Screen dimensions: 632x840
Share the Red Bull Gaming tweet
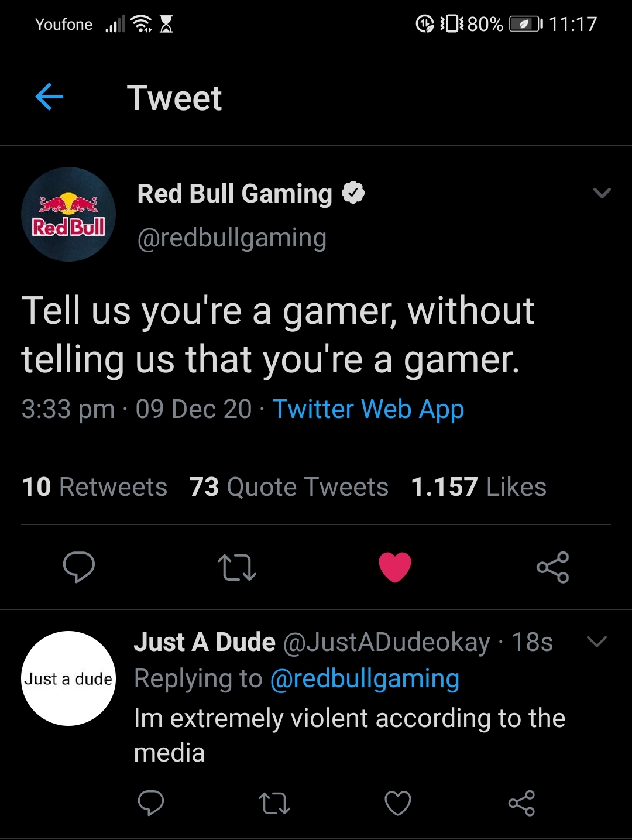point(552,567)
